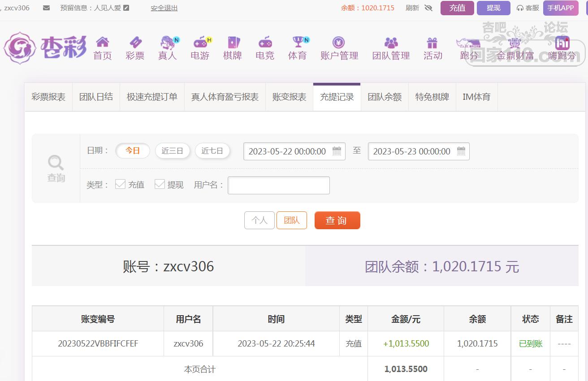Select the 近三日 date range option
Viewport: 588px width, 381px height.
click(173, 151)
